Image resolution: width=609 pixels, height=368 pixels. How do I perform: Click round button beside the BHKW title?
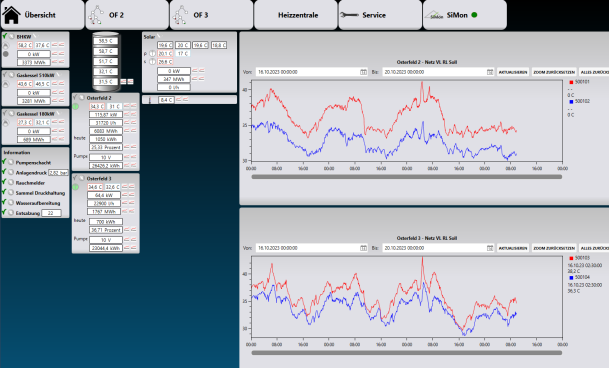point(12,36)
